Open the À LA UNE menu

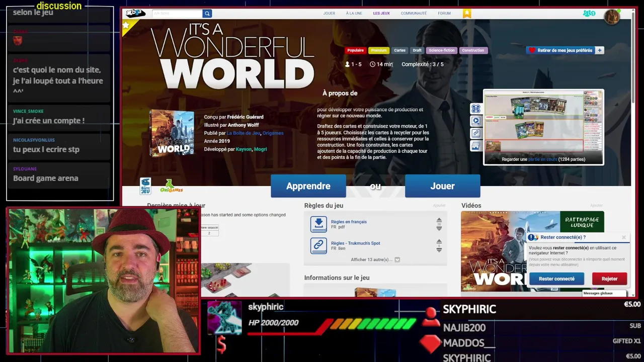pyautogui.click(x=354, y=14)
